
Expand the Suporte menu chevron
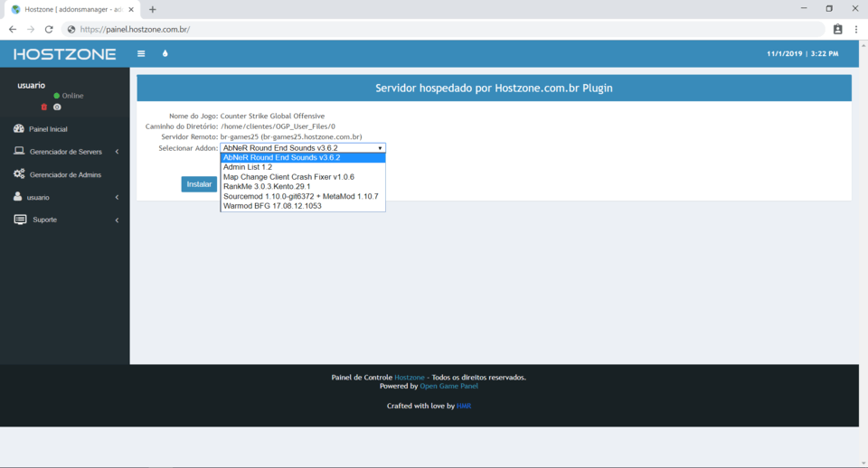pos(117,220)
